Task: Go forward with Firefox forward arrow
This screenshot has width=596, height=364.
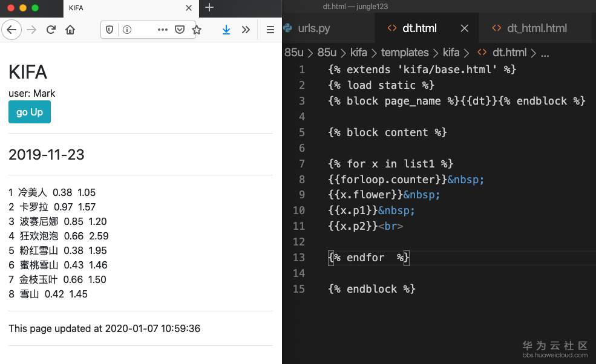Action: 31,30
